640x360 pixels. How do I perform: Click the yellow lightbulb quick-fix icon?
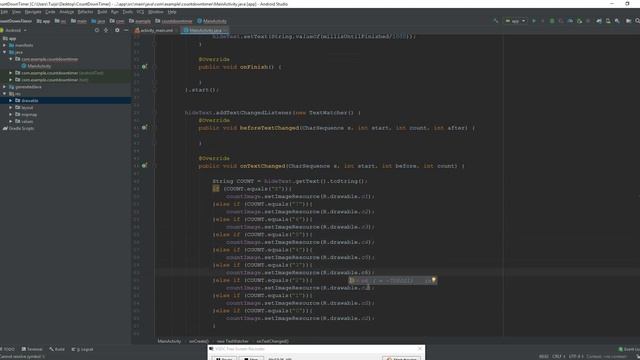click(x=433, y=280)
